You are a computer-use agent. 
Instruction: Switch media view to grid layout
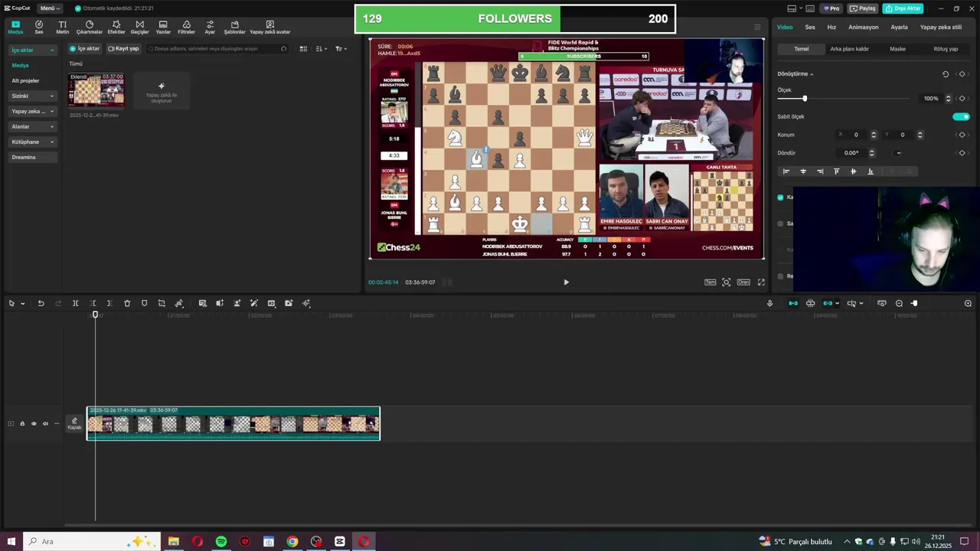(303, 49)
